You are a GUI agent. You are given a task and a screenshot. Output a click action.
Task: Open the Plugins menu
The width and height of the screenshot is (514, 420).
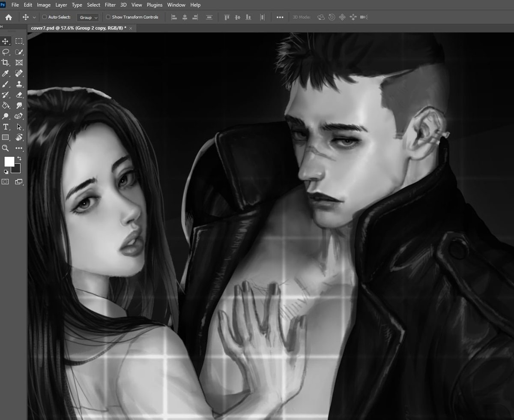[155, 5]
